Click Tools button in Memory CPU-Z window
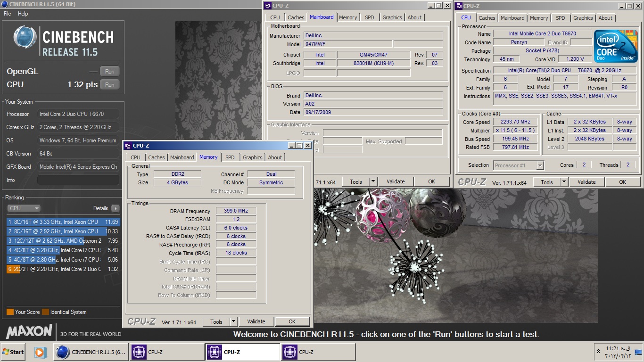 [216, 321]
